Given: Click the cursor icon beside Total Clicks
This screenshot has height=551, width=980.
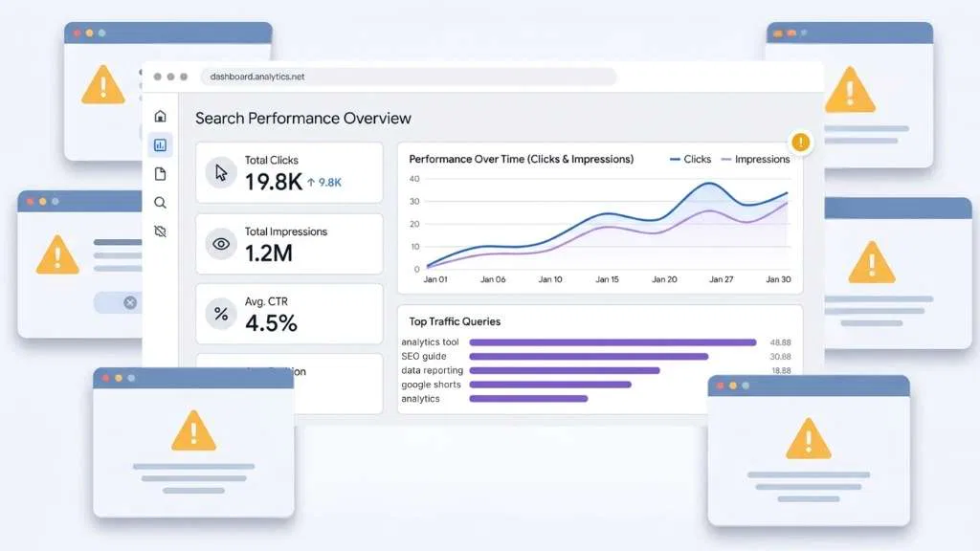Looking at the screenshot, I should 221,172.
